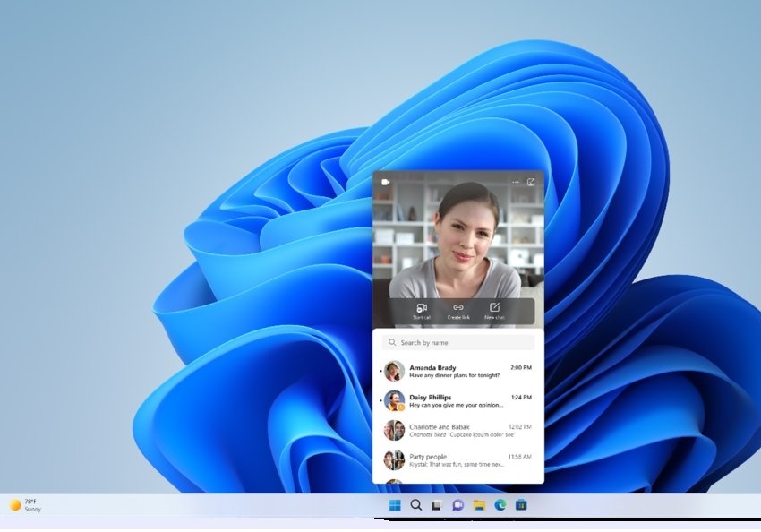Click the taskbar Search magnifier icon

pyautogui.click(x=416, y=505)
